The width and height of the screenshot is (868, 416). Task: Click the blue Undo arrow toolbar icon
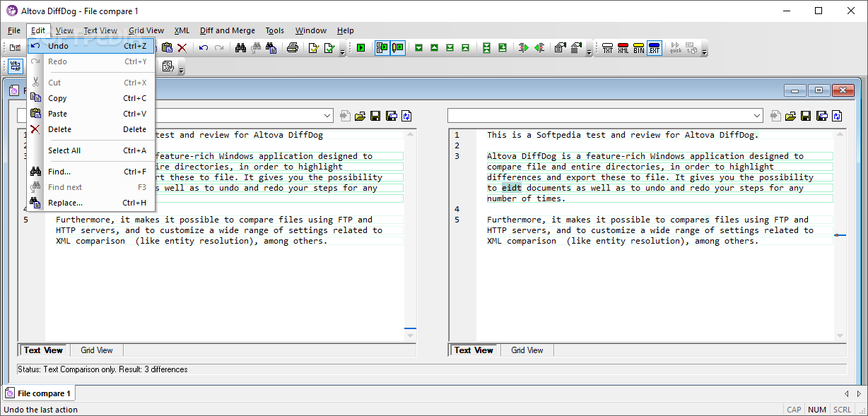pyautogui.click(x=204, y=47)
